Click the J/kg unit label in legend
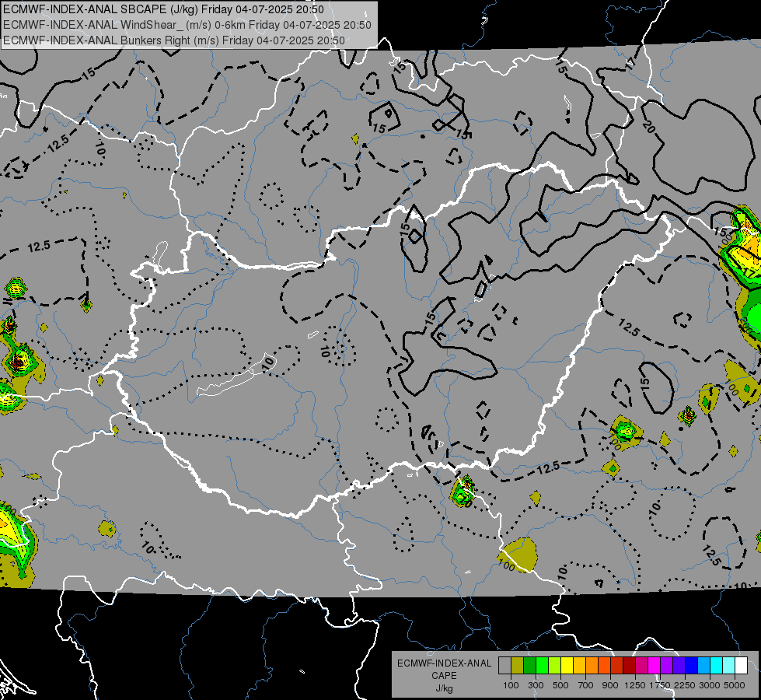Viewport: 761px width, 700px height. pyautogui.click(x=444, y=688)
